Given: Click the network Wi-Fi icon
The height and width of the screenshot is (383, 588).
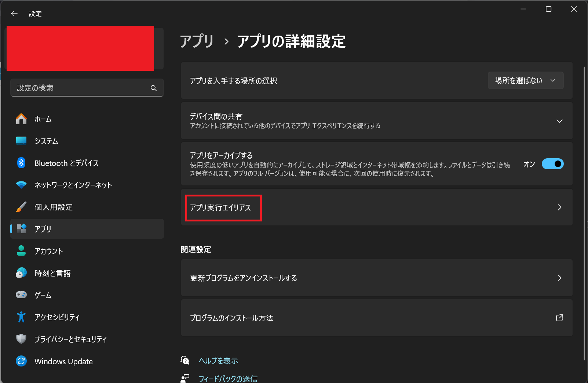Looking at the screenshot, I should (21, 185).
